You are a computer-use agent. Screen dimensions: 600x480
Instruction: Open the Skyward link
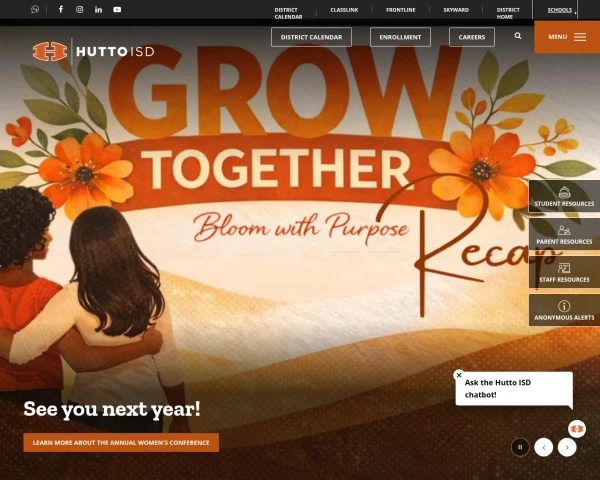[456, 10]
